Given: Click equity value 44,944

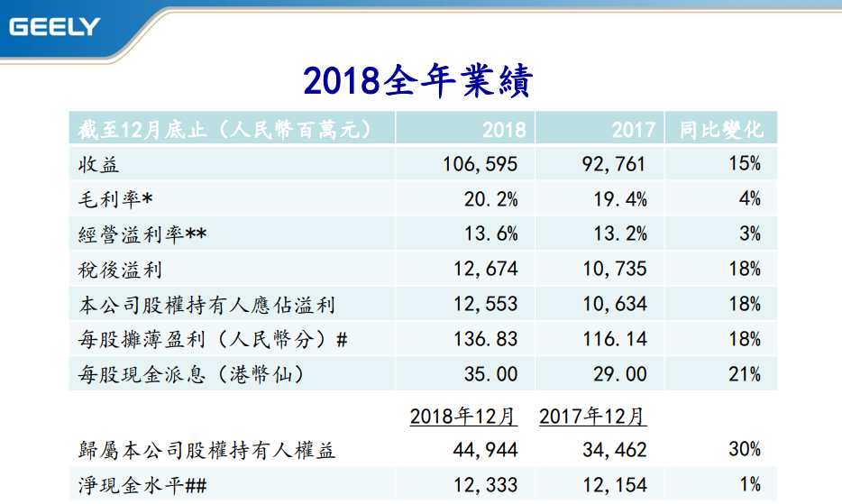Looking at the screenshot, I should (x=485, y=450).
